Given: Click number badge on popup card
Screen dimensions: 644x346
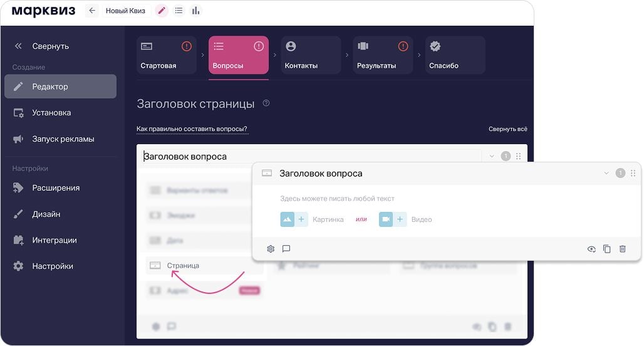Looking at the screenshot, I should tap(620, 174).
